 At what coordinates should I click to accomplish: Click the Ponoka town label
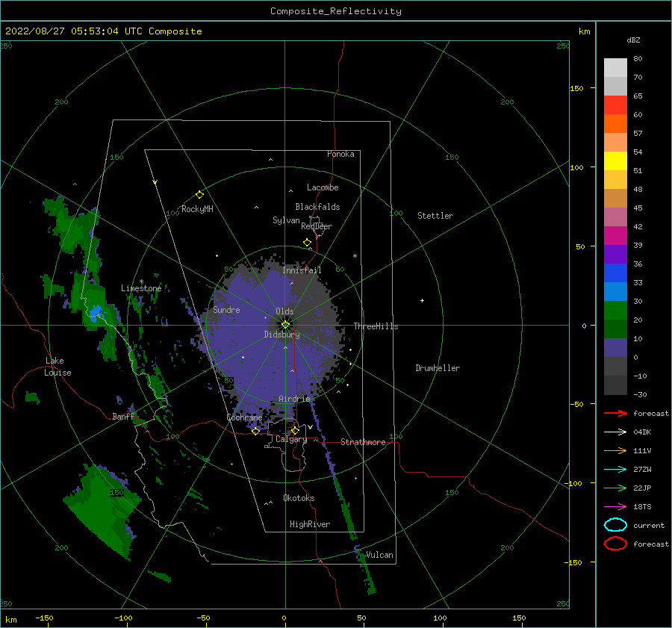[x=340, y=154]
